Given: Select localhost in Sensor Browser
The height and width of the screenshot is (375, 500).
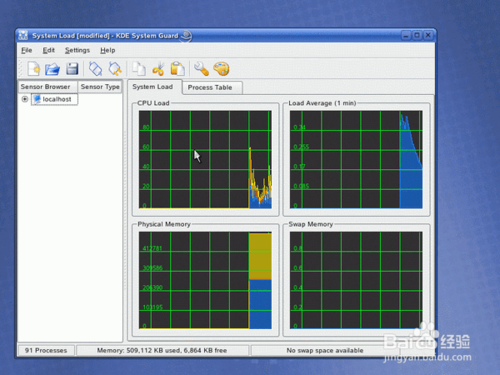Looking at the screenshot, I should click(55, 99).
